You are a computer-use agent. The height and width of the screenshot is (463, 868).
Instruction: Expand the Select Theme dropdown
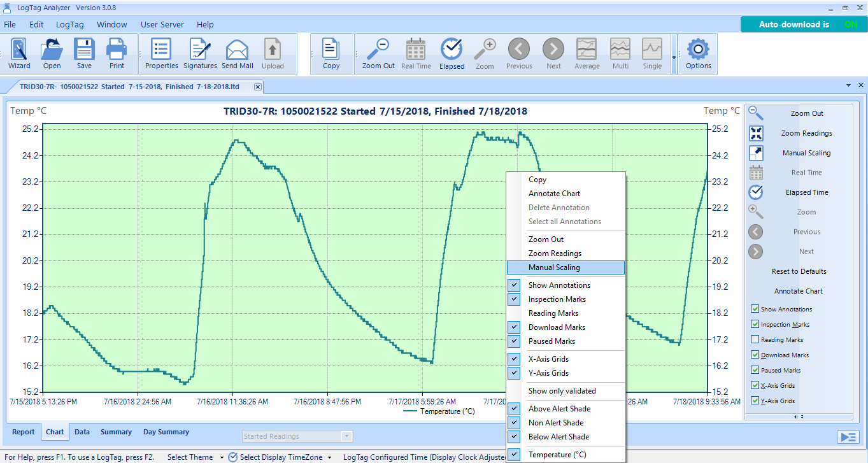[x=222, y=457]
